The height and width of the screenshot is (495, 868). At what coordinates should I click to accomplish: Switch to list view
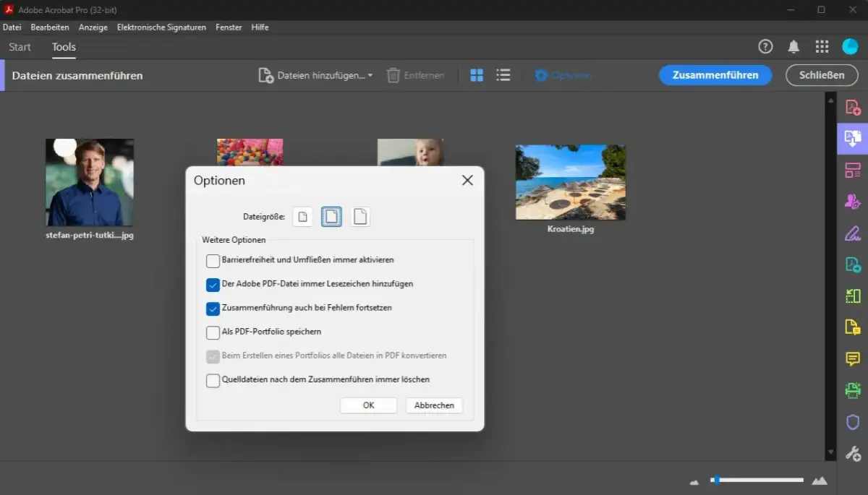(x=503, y=75)
